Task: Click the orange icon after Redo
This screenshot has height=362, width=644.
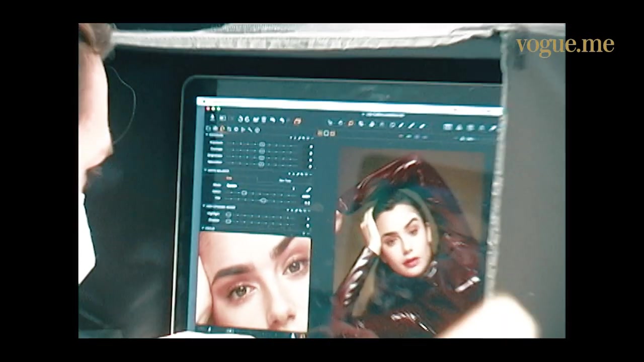Action: click(x=297, y=121)
